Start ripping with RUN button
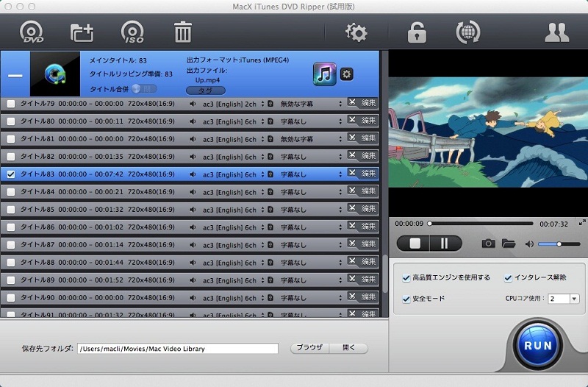 tap(538, 345)
